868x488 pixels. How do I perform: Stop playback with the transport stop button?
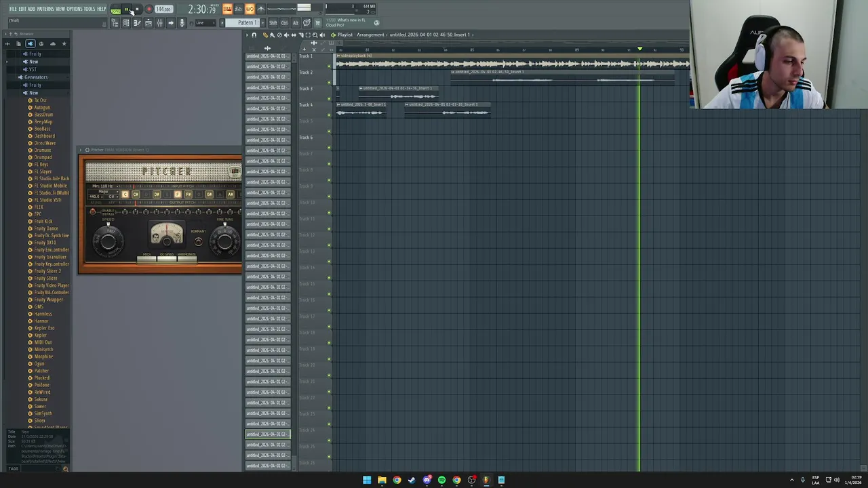click(x=137, y=9)
